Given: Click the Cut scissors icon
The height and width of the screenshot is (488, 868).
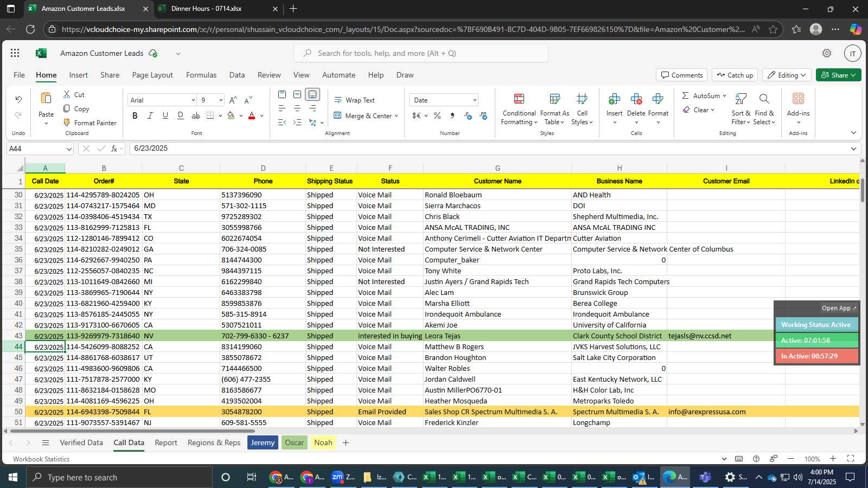Looking at the screenshot, I should (x=67, y=94).
